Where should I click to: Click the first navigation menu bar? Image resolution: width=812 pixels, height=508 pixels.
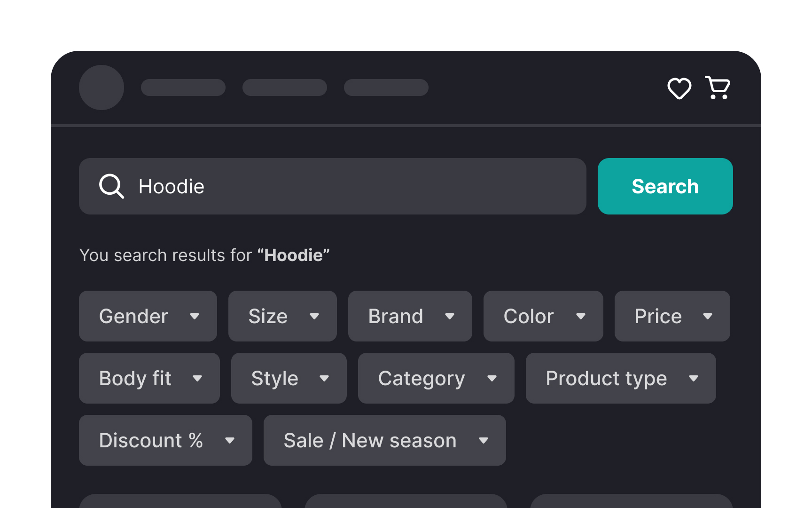tap(183, 87)
